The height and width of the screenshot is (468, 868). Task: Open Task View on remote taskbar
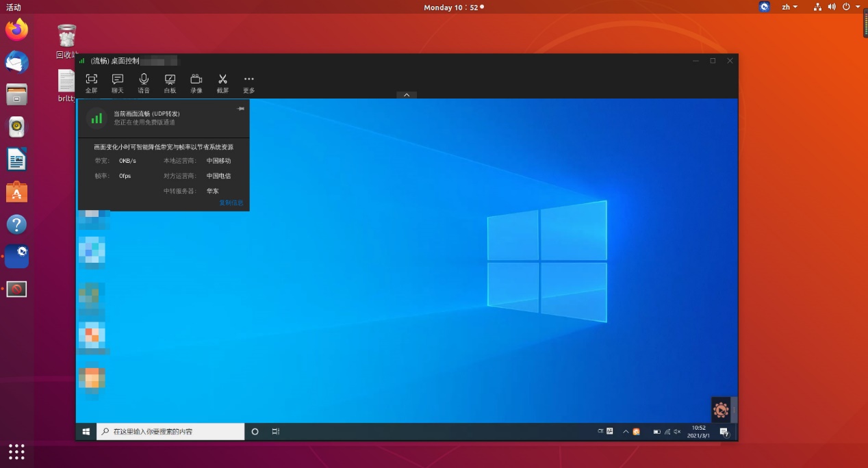coord(276,432)
